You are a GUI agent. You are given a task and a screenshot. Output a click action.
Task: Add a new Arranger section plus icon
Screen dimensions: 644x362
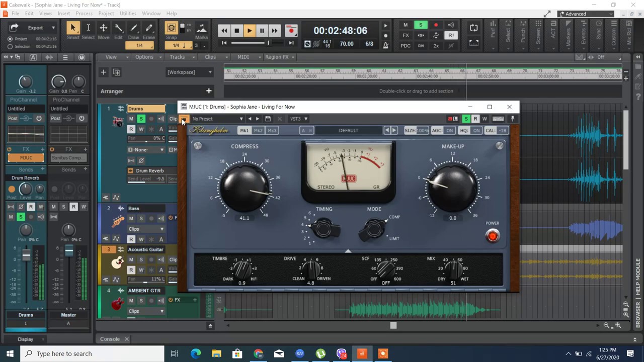point(209,91)
